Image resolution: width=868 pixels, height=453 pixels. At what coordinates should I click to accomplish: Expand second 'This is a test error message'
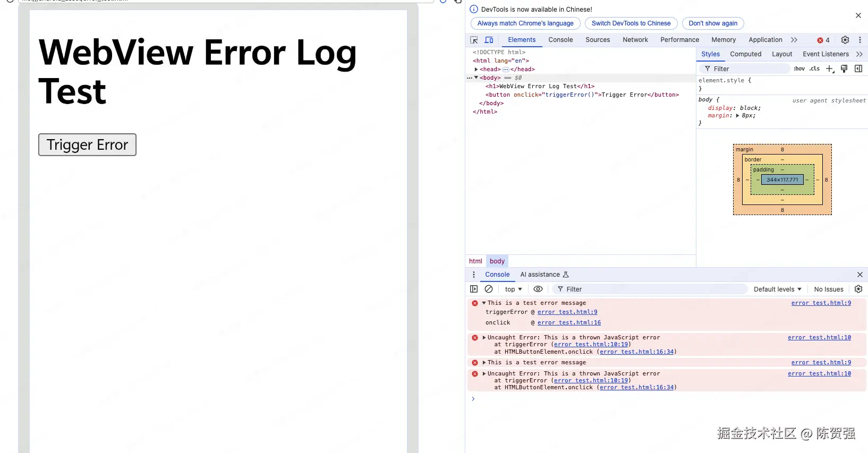pyautogui.click(x=484, y=363)
